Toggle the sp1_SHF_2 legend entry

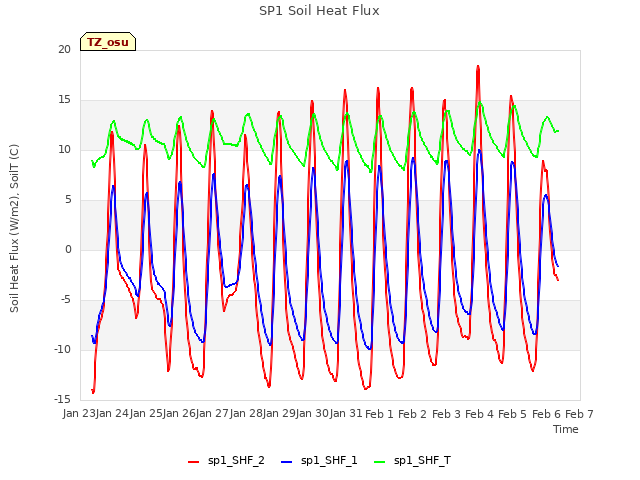226,461
